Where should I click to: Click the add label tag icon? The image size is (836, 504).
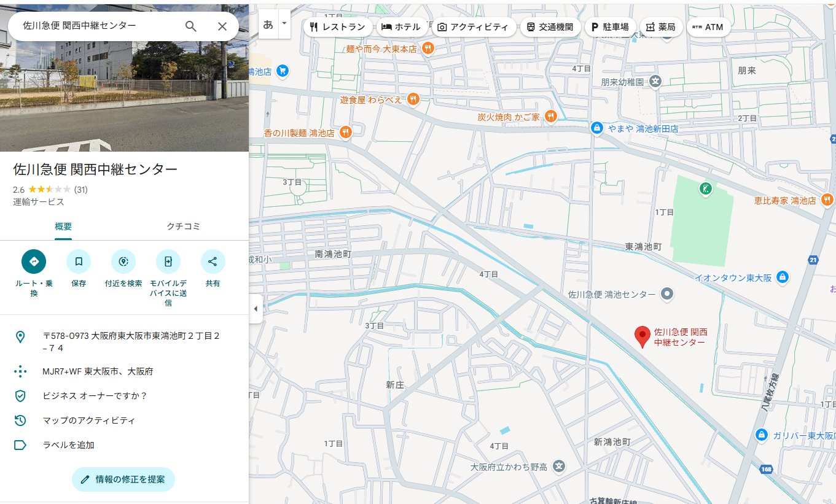[20, 445]
